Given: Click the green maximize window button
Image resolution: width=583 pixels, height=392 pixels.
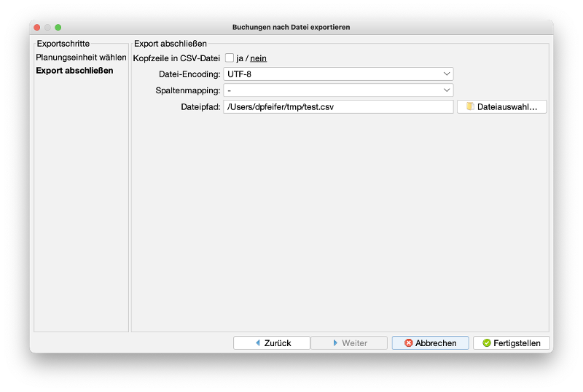Looking at the screenshot, I should tap(58, 27).
